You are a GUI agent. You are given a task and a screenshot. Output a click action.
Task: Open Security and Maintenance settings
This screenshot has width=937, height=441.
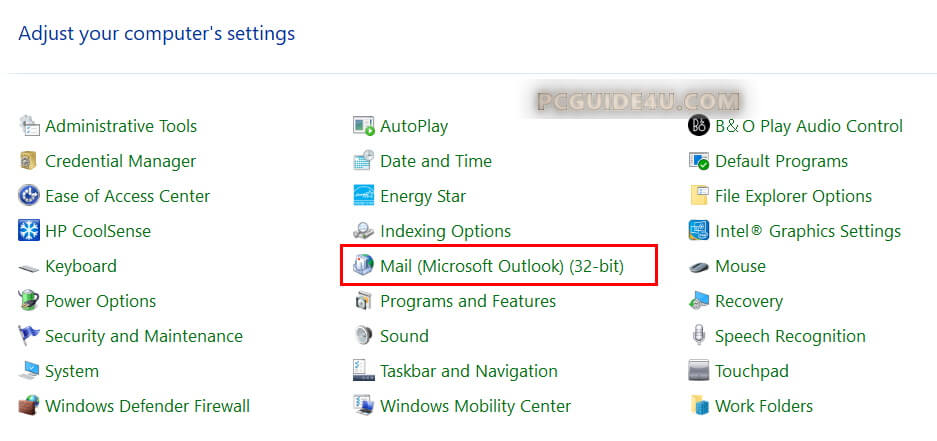[x=143, y=336]
